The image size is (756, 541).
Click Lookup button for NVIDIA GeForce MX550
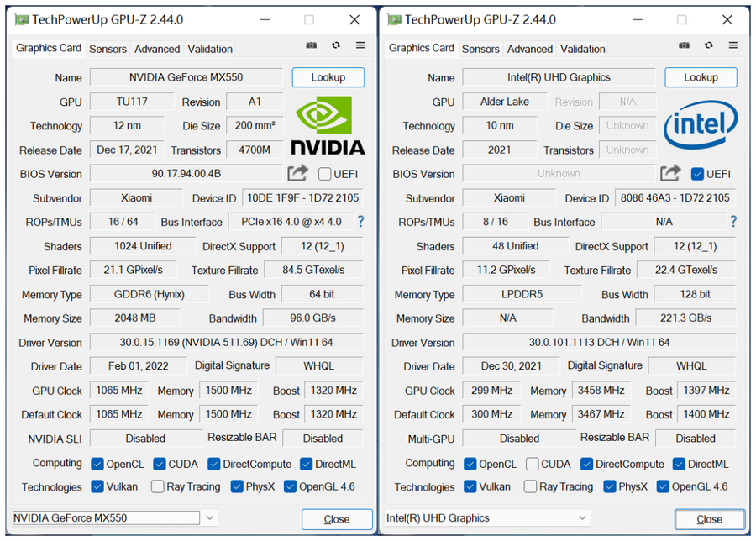click(x=328, y=77)
